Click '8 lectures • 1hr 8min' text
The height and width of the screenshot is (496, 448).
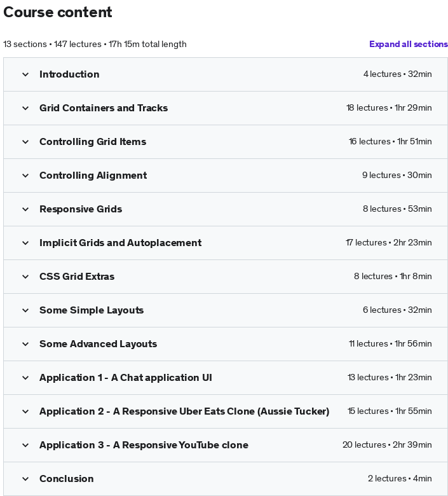tap(393, 276)
